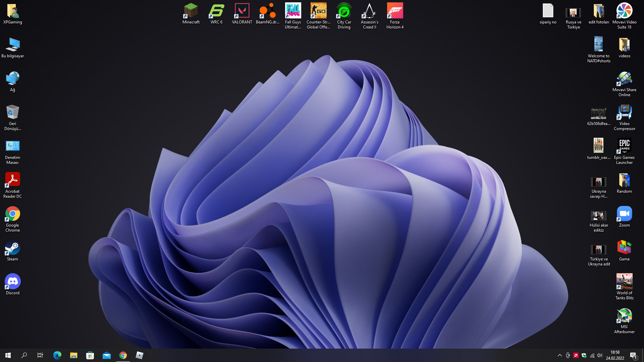Select Google Chrome desktop shortcut
644x362 pixels.
[x=13, y=220]
